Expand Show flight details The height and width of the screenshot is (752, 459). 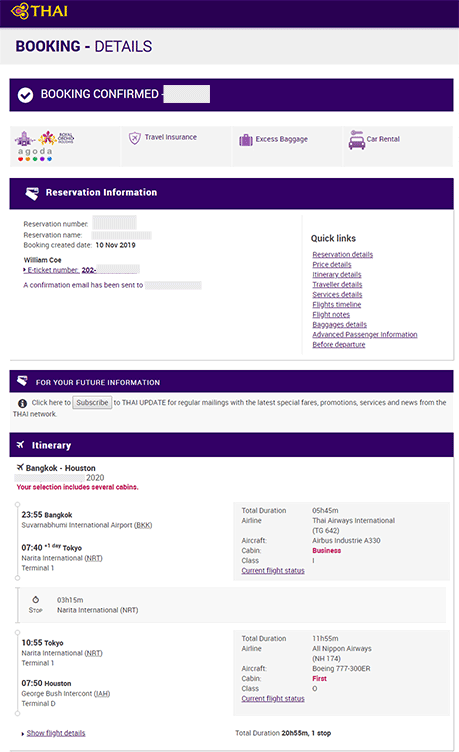pyautogui.click(x=56, y=733)
